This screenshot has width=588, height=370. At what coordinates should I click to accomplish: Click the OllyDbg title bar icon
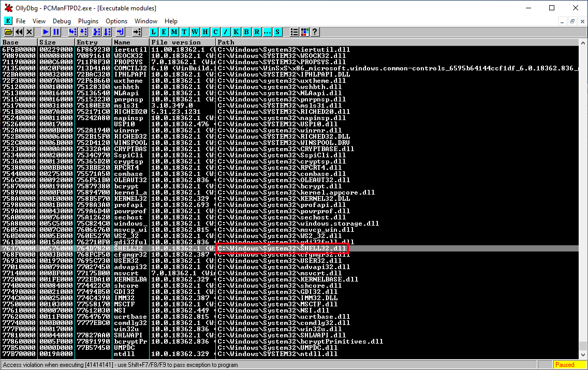pos(8,8)
